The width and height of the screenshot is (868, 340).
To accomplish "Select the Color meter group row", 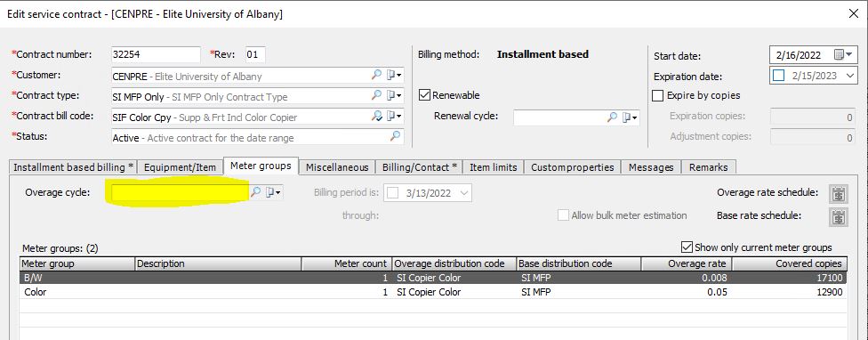I will click(433, 292).
